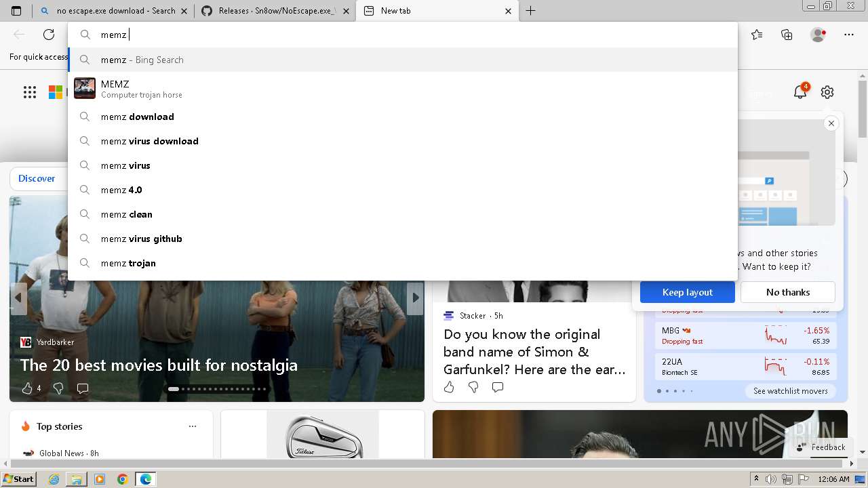Dislike the Simon & Garfunkel article
The image size is (868, 488).
click(x=473, y=387)
